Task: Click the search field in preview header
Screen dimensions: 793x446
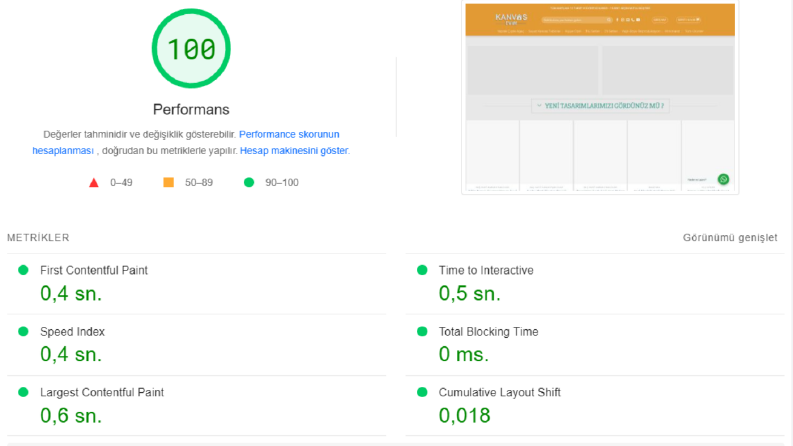Action: pyautogui.click(x=577, y=20)
